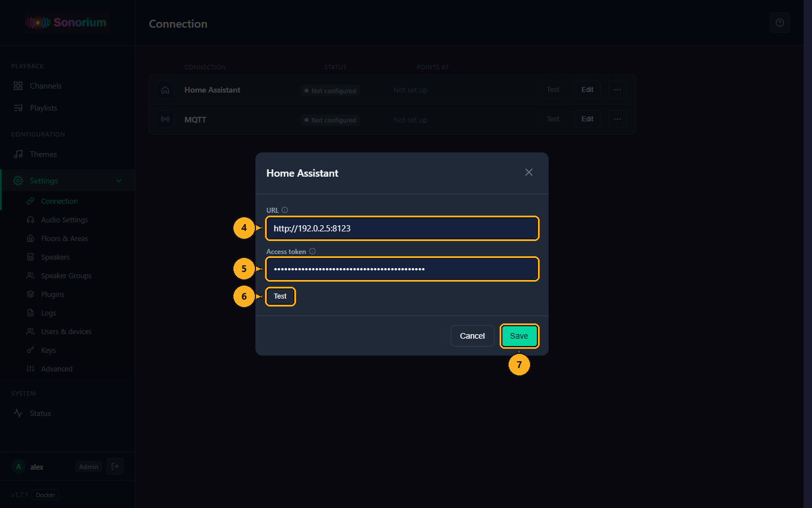Click Edit on the MQTT row
This screenshot has width=812, height=508.
click(x=587, y=119)
